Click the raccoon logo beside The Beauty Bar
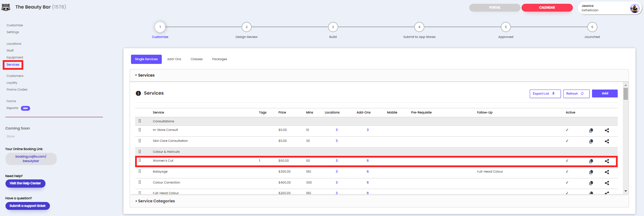 [x=6, y=7]
